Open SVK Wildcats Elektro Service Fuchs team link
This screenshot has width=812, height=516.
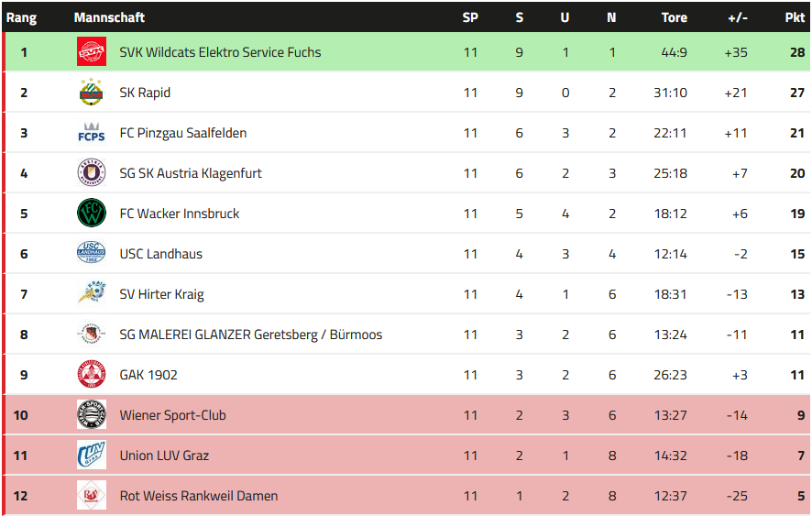[220, 52]
